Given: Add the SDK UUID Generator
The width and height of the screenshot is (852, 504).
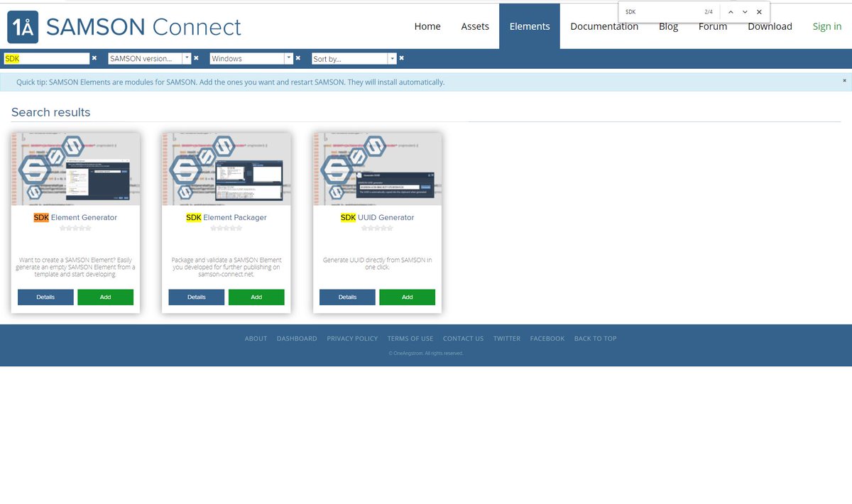Looking at the screenshot, I should tap(408, 297).
